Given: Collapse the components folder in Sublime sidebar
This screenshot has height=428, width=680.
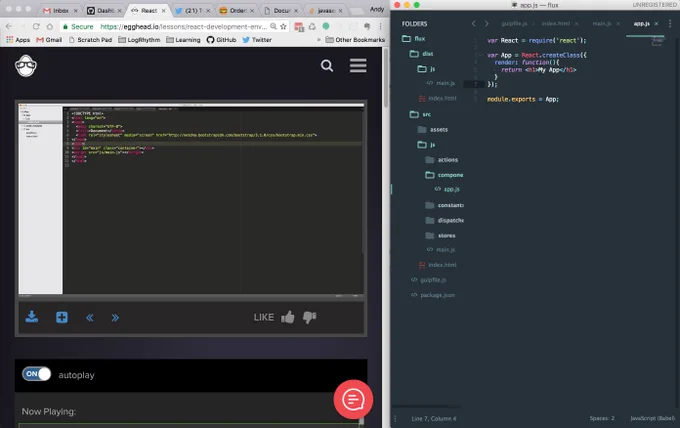Looking at the screenshot, I should [445, 175].
